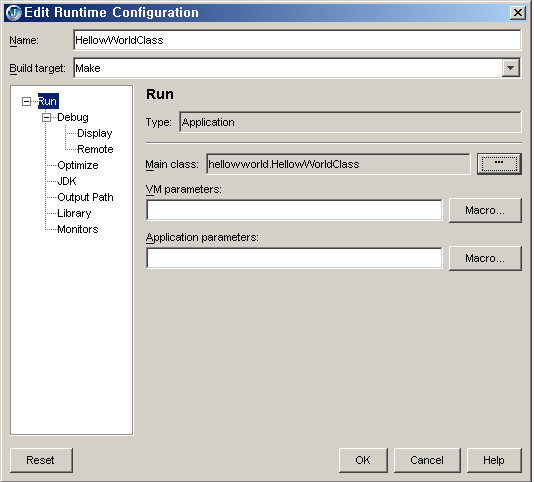Close the Edit Runtime Configuration dialog
The width and height of the screenshot is (534, 482).
518,13
